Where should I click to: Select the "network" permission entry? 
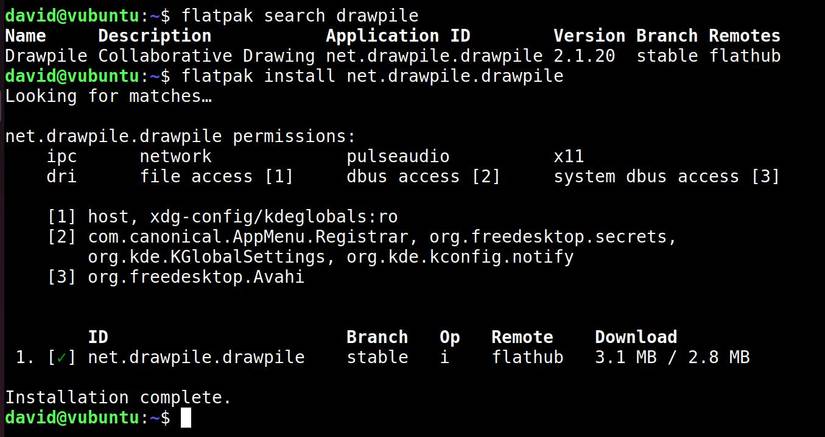[175, 156]
